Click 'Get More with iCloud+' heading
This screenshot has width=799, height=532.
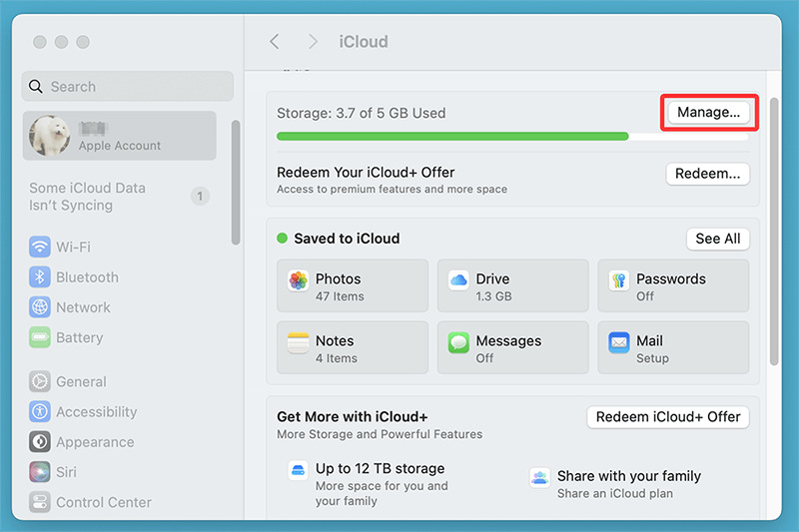tap(353, 417)
